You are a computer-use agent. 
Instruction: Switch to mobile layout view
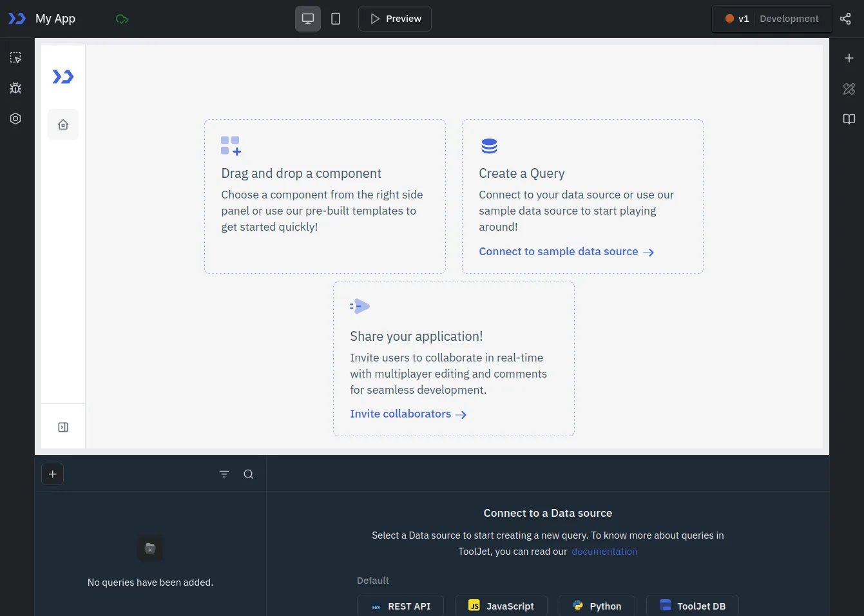point(336,19)
